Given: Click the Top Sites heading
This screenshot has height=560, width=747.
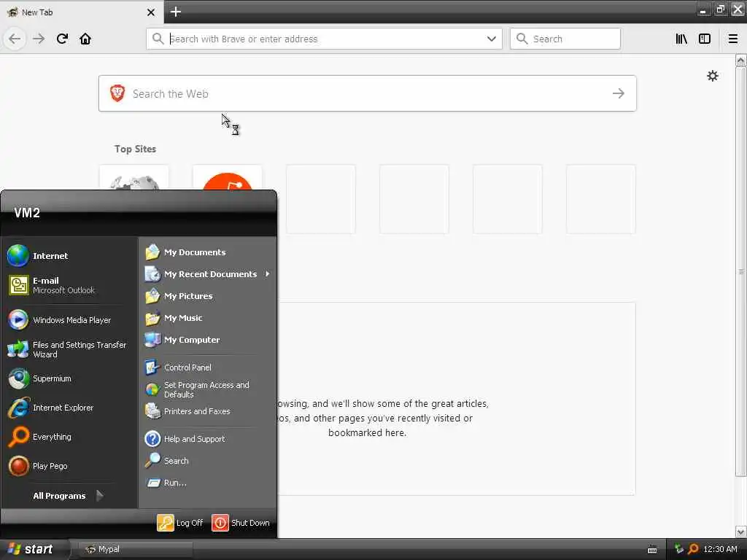Looking at the screenshot, I should pos(135,149).
